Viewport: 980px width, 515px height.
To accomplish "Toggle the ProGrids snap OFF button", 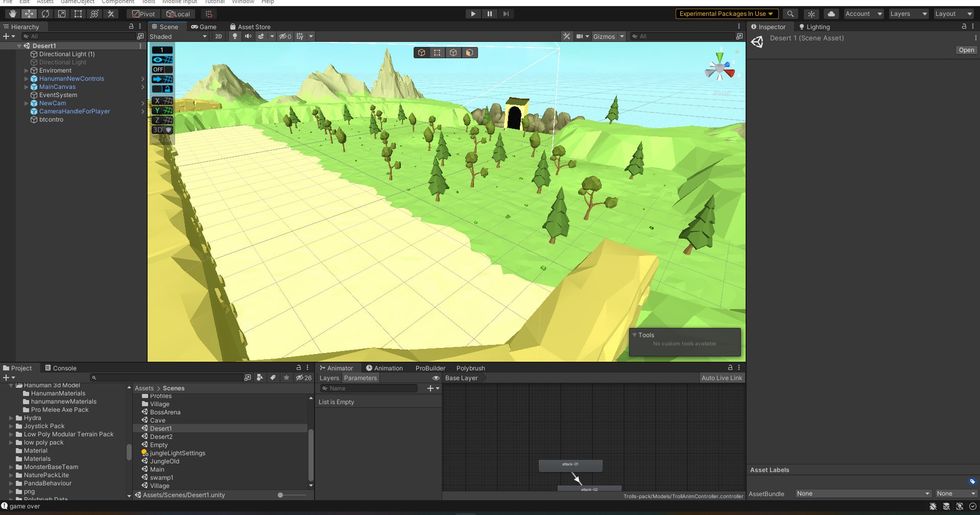I will tap(162, 69).
